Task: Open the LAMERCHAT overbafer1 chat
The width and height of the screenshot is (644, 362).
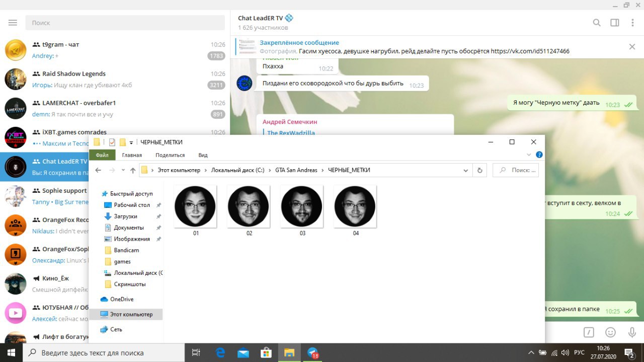Action: (x=115, y=109)
